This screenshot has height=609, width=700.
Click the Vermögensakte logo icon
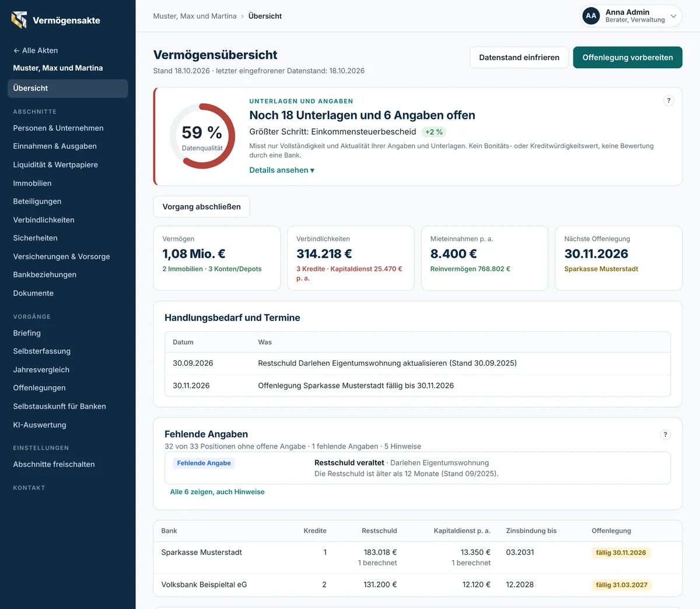(x=19, y=20)
